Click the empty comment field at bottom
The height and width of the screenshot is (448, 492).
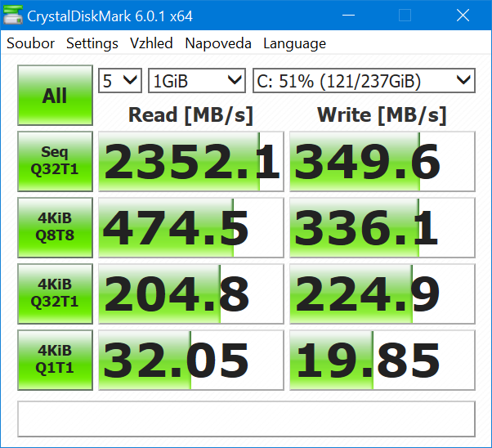(x=245, y=419)
